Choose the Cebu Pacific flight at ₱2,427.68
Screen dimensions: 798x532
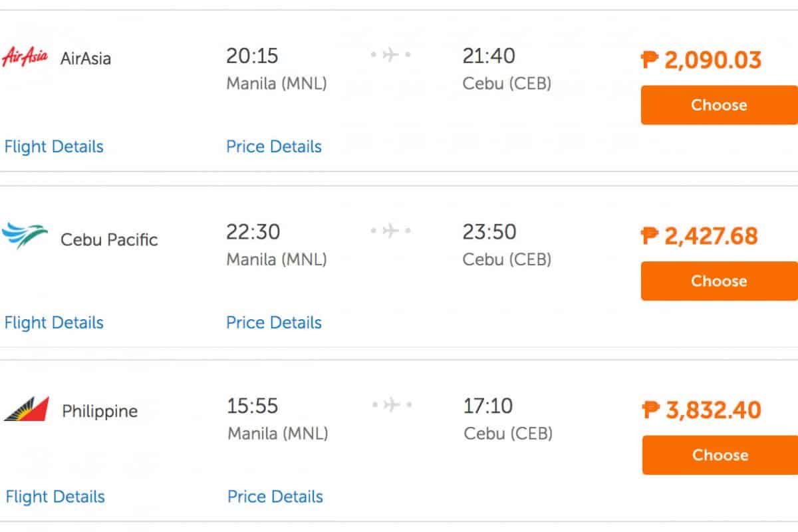pos(719,281)
